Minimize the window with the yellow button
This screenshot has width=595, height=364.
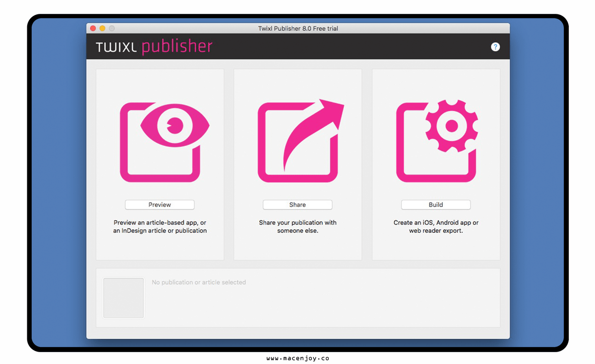pyautogui.click(x=103, y=29)
